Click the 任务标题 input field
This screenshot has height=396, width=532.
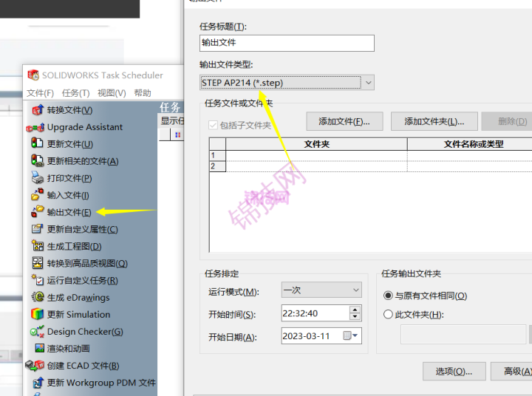[x=287, y=43]
